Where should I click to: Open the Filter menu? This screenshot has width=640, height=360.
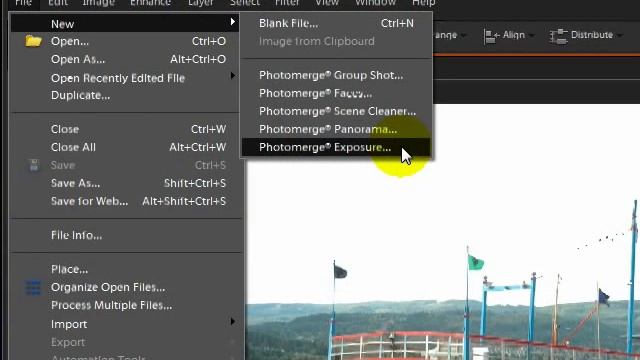pyautogui.click(x=287, y=3)
